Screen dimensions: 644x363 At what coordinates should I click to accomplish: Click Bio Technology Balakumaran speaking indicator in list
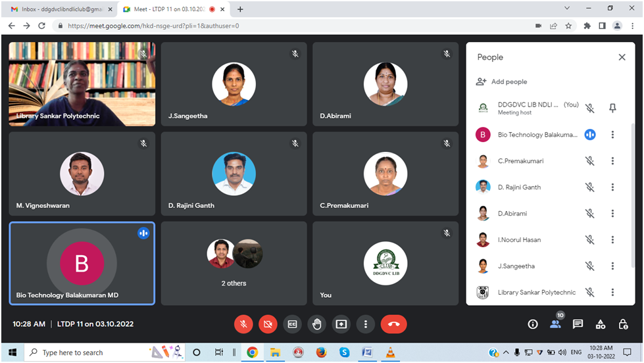(590, 134)
